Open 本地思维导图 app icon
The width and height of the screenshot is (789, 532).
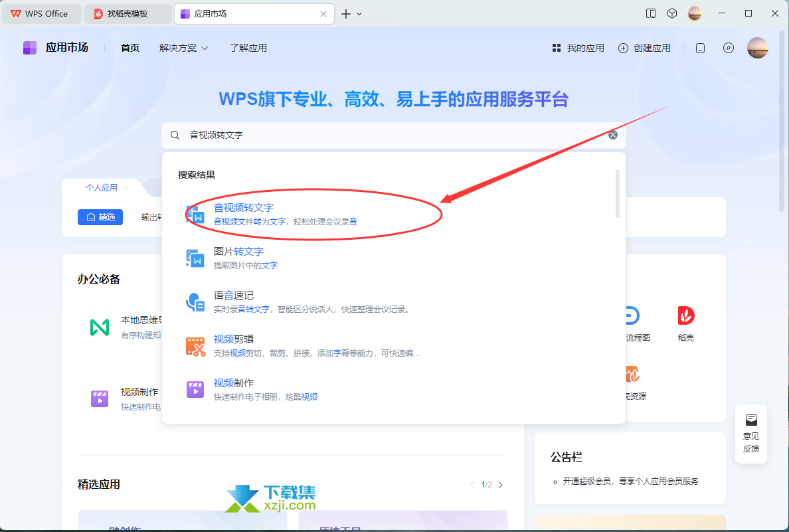(x=100, y=327)
